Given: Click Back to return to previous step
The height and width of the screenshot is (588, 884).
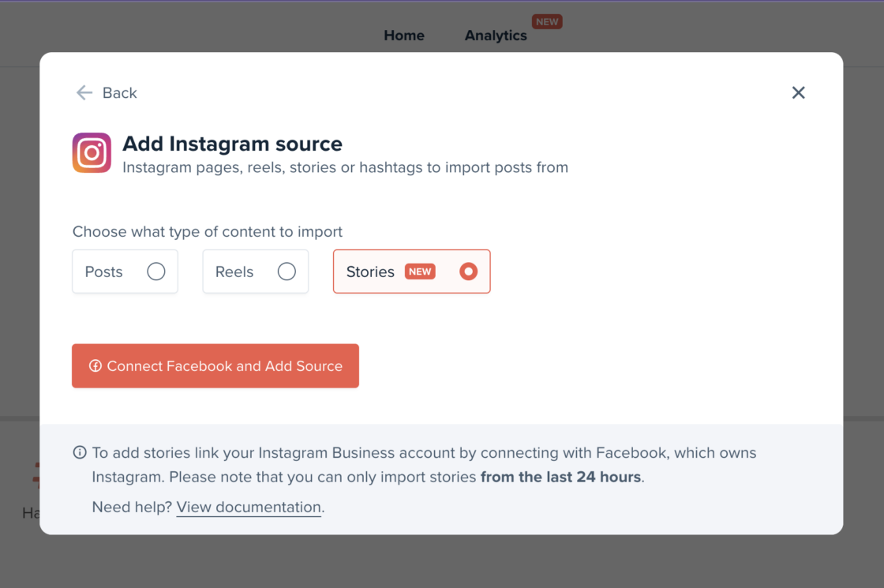Looking at the screenshot, I should (118, 92).
